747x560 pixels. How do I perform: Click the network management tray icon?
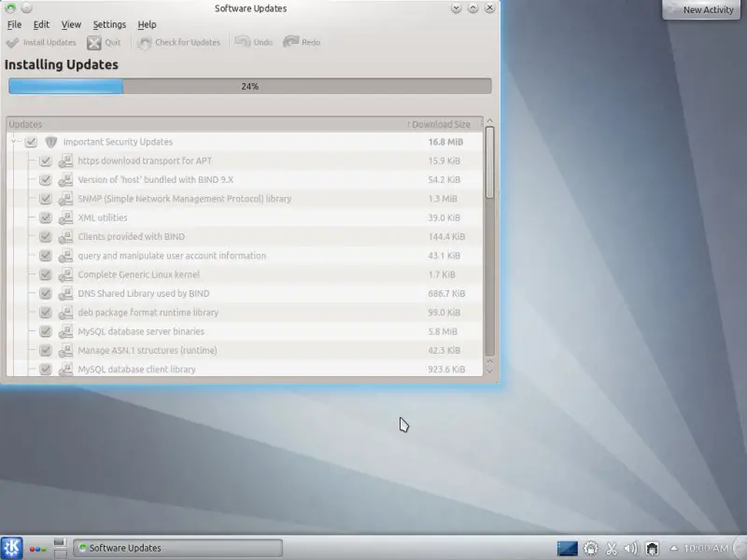(x=652, y=549)
